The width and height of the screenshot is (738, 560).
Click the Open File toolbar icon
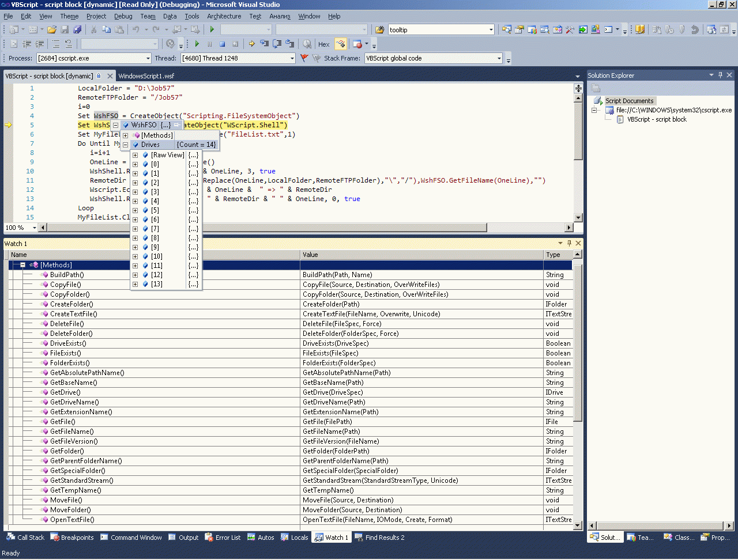(52, 29)
